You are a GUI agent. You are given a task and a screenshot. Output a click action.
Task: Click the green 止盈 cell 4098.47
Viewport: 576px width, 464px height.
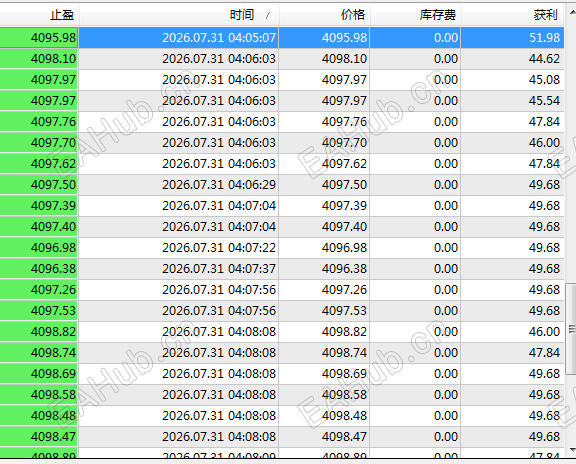[x=39, y=437]
